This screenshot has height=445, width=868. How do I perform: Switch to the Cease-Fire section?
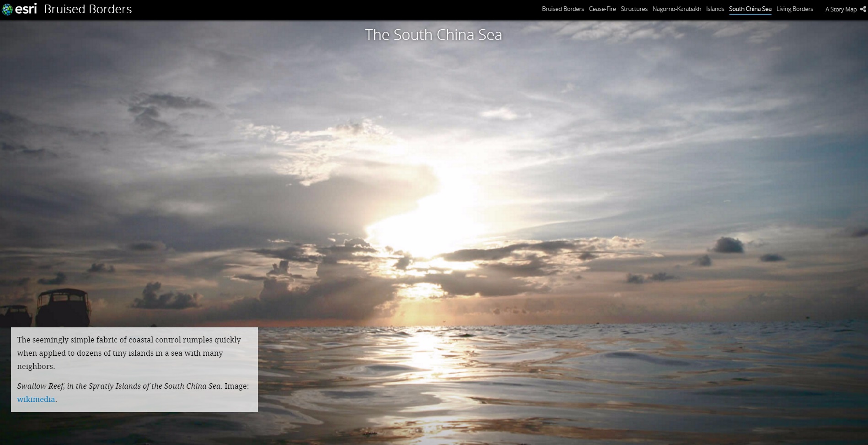pyautogui.click(x=602, y=9)
